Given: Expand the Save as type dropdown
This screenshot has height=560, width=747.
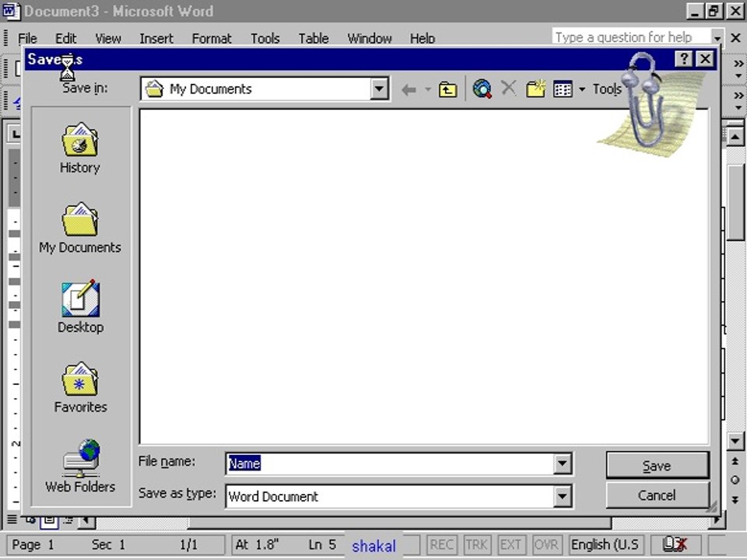Looking at the screenshot, I should point(562,497).
